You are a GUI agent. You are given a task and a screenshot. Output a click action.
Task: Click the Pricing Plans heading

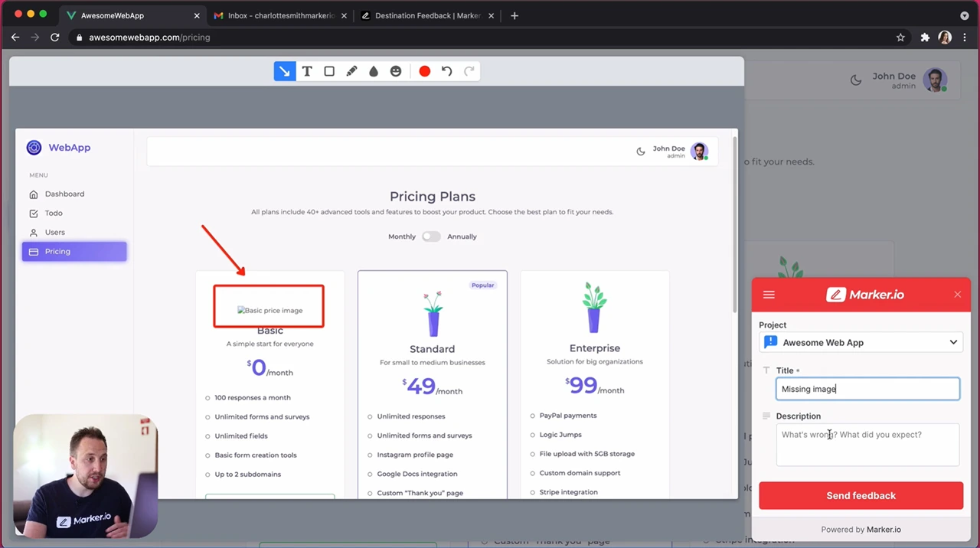click(433, 197)
